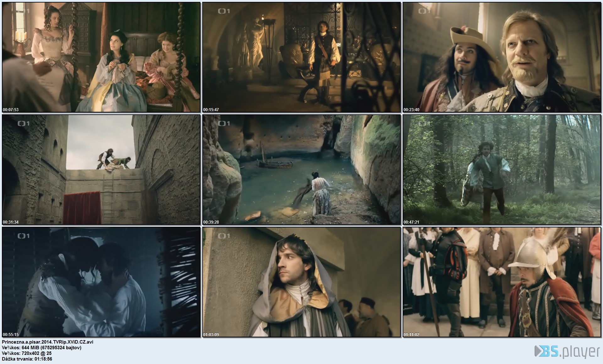Select the forest scene thumbnail at 00:47:21
Image resolution: width=603 pixels, height=364 pixels.
502,170
